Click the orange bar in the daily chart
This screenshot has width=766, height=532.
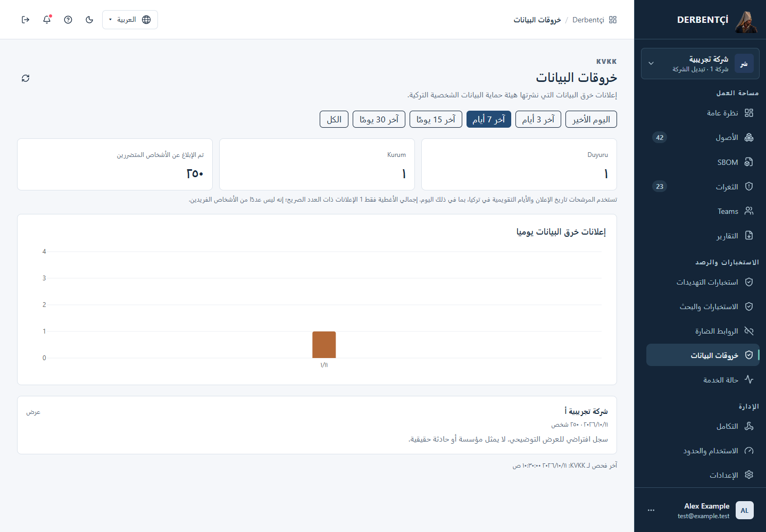324,345
